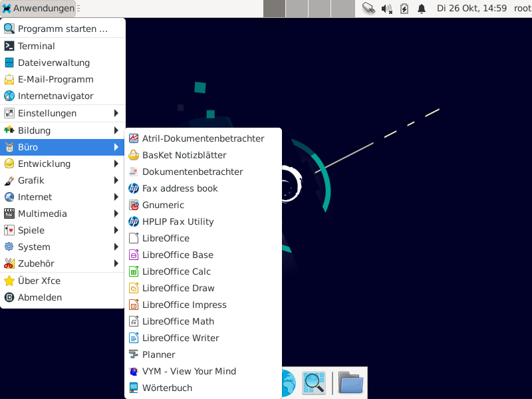
Task: Click the clock showing Di 26 Okt, 14:59
Action: tap(471, 9)
